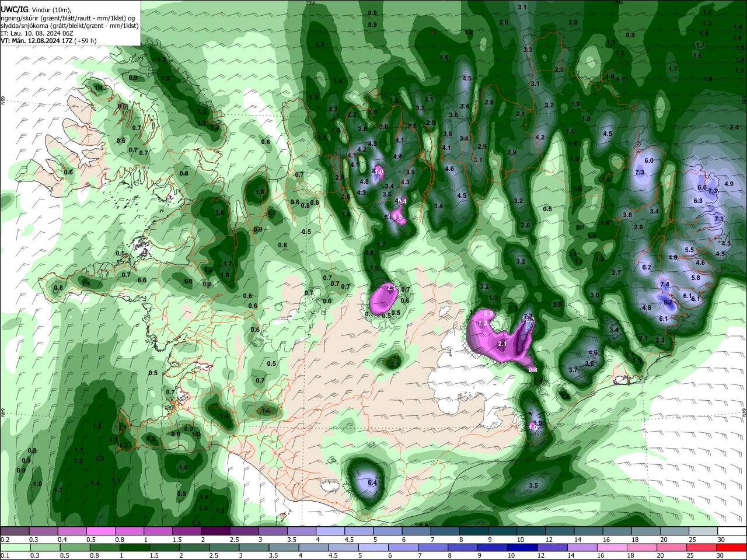Click the bright red lower swatch at 30
This screenshot has width=747, height=560.
(x=731, y=547)
